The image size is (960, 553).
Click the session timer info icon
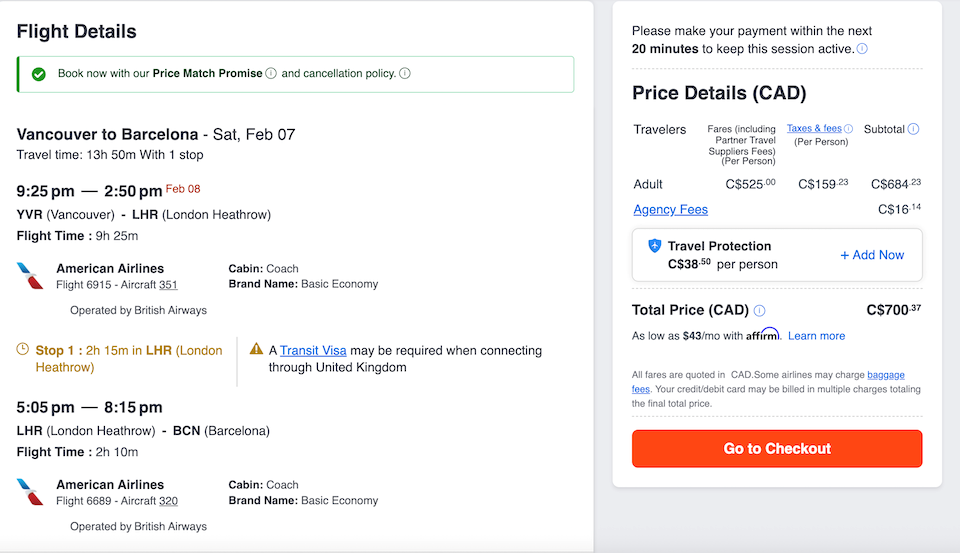tap(862, 48)
